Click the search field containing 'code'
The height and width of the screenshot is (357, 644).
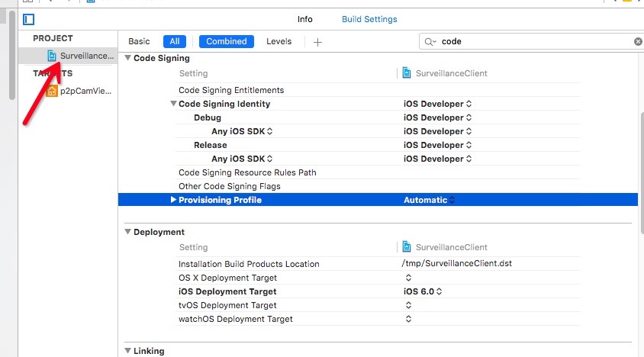[x=532, y=41]
